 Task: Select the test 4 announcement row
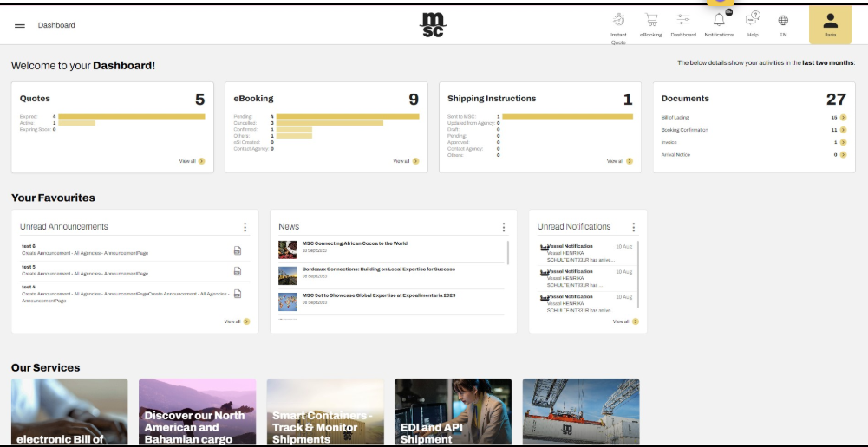(135, 294)
